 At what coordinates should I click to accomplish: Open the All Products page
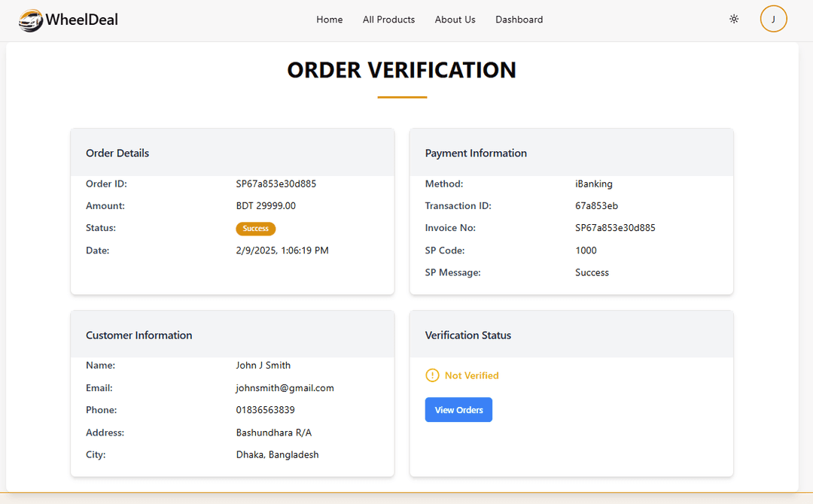click(388, 20)
